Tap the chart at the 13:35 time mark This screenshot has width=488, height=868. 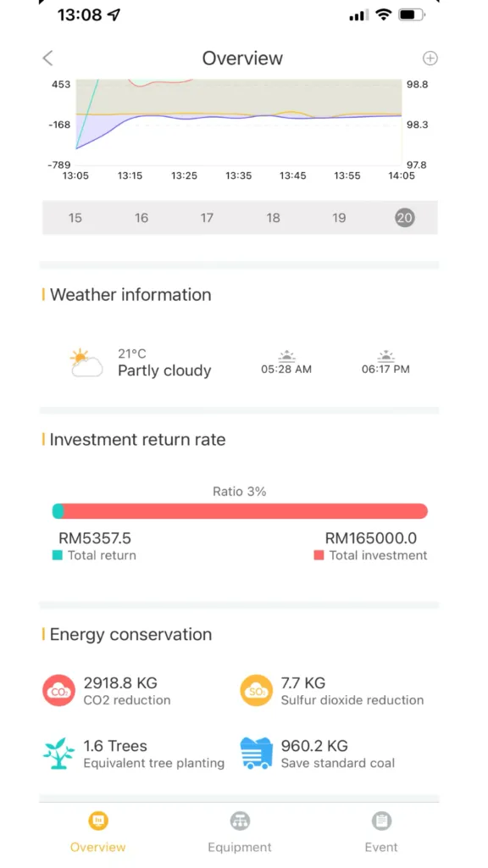(x=238, y=122)
